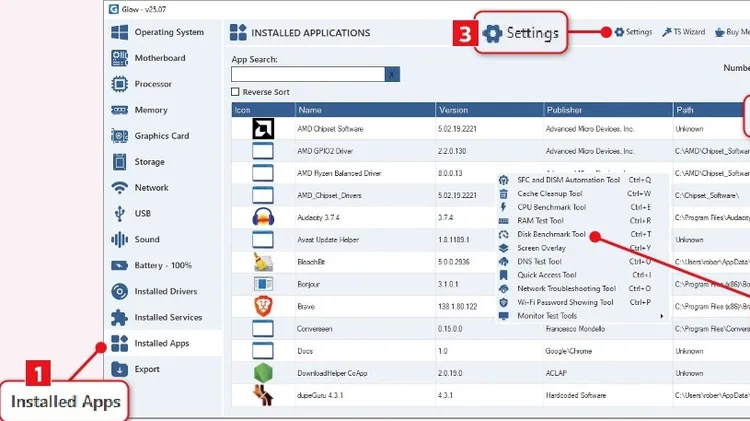Select Disk Benchmark Tool menu entry
The height and width of the screenshot is (421, 750).
(551, 234)
